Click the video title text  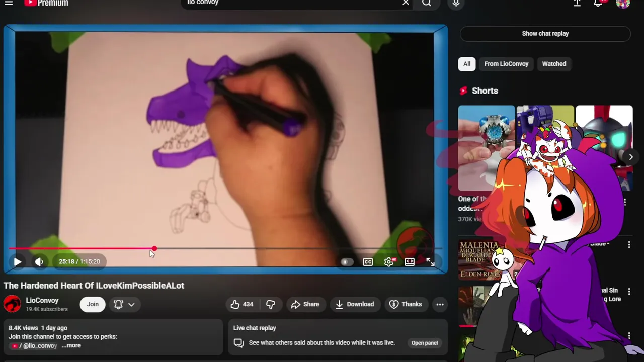pos(94,286)
